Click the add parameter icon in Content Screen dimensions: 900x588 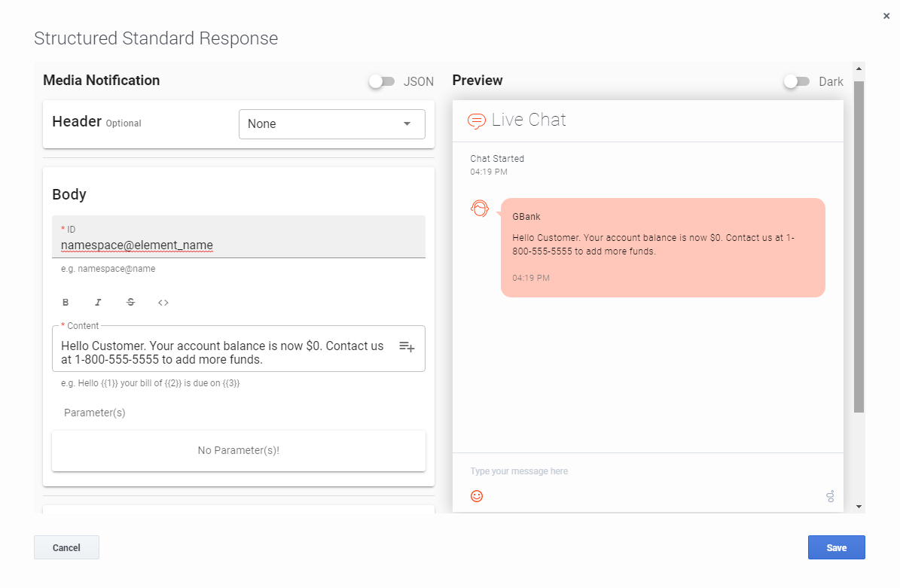[407, 347]
